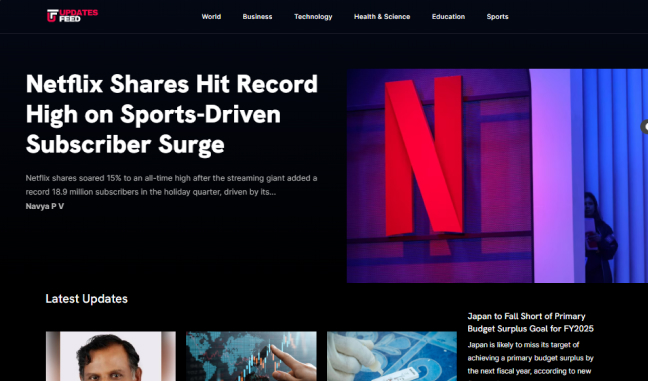Navigate to the Education section
This screenshot has width=648, height=381.
point(448,17)
